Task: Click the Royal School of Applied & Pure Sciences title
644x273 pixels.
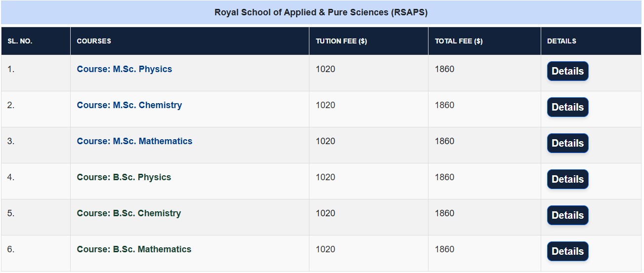Action: pyautogui.click(x=321, y=12)
